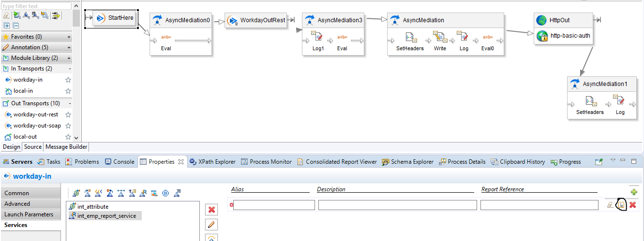The width and height of the screenshot is (644, 241).
Task: Favorite workday-out-soap with its star
Action: (x=68, y=126)
